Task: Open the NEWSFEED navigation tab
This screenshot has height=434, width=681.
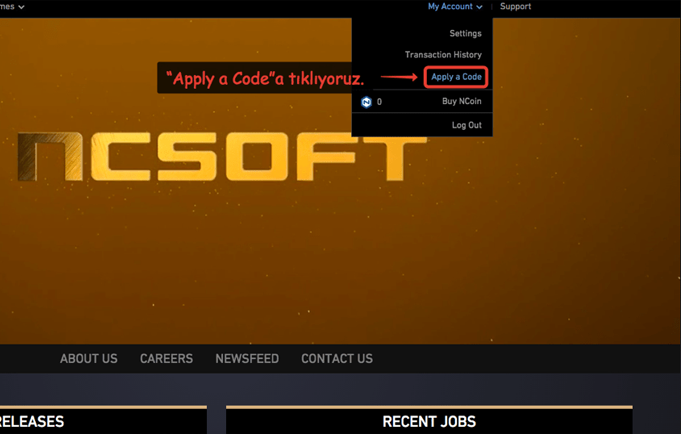Action: (247, 358)
